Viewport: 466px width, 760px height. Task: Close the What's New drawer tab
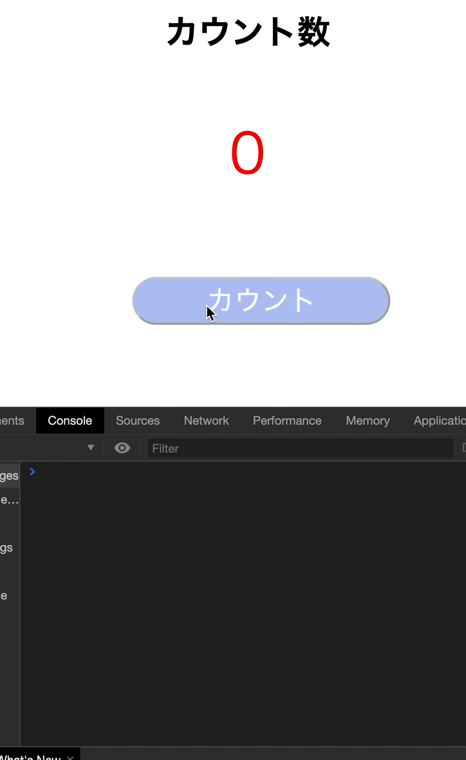click(70, 757)
